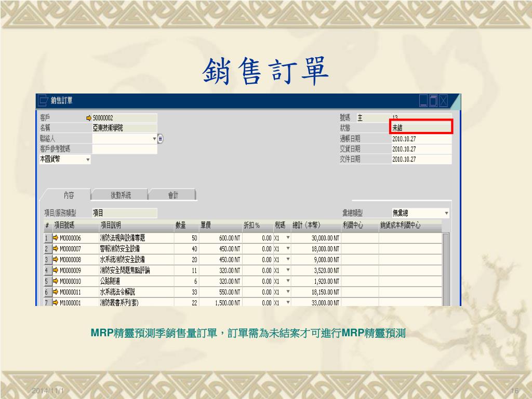The height and width of the screenshot is (399, 532).
Task: Click the link arrow for item M0000008
Action: 56,260
